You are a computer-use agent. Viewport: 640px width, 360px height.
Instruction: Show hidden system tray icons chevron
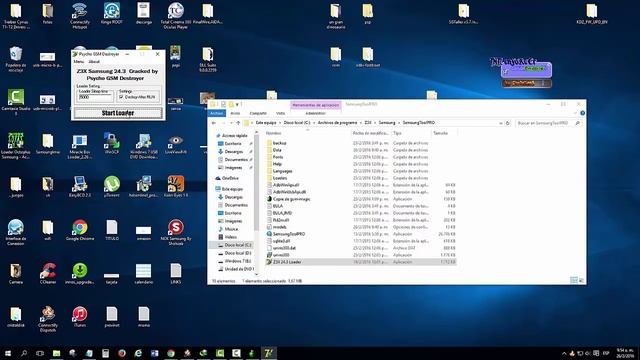564,353
